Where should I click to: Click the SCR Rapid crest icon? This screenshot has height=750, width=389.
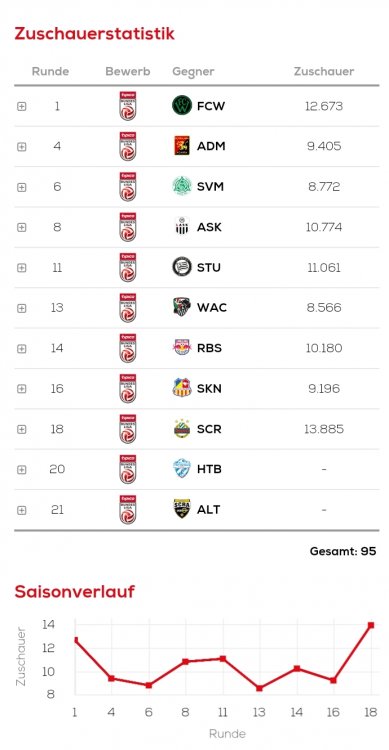[x=182, y=428]
